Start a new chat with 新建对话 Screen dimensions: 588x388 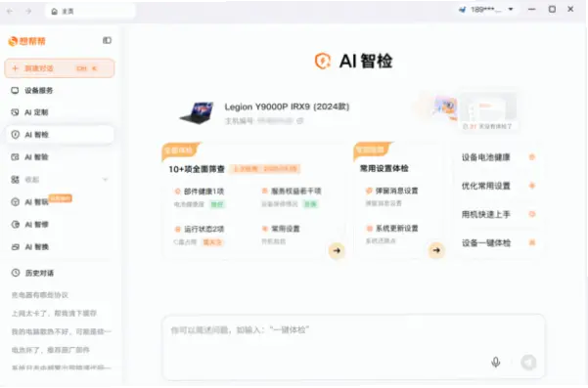click(x=60, y=68)
